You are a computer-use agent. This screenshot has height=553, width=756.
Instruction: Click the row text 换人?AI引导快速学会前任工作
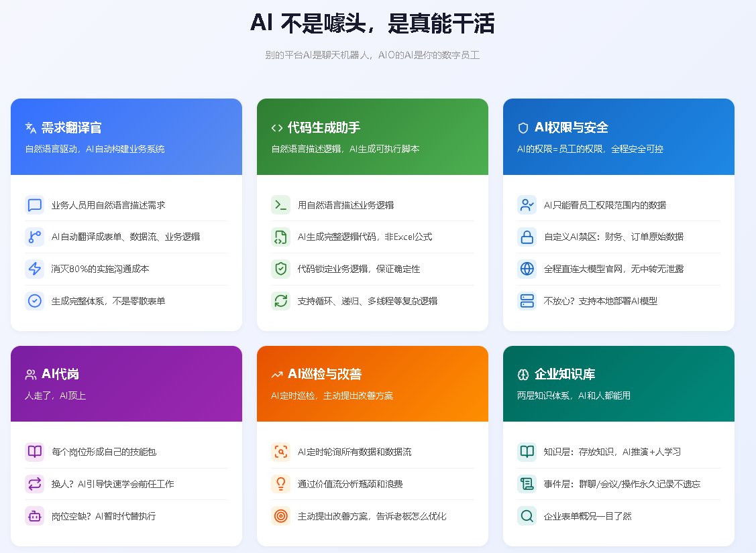[x=113, y=484]
